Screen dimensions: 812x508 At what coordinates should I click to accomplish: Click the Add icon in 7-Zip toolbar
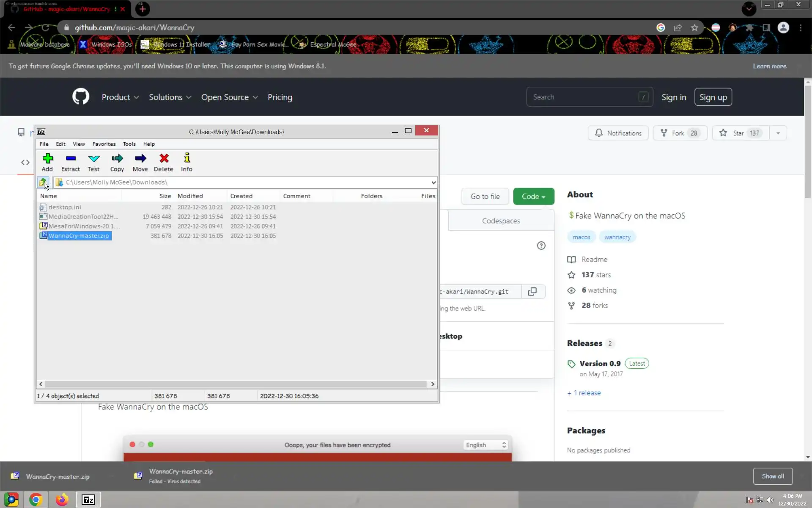point(47,159)
